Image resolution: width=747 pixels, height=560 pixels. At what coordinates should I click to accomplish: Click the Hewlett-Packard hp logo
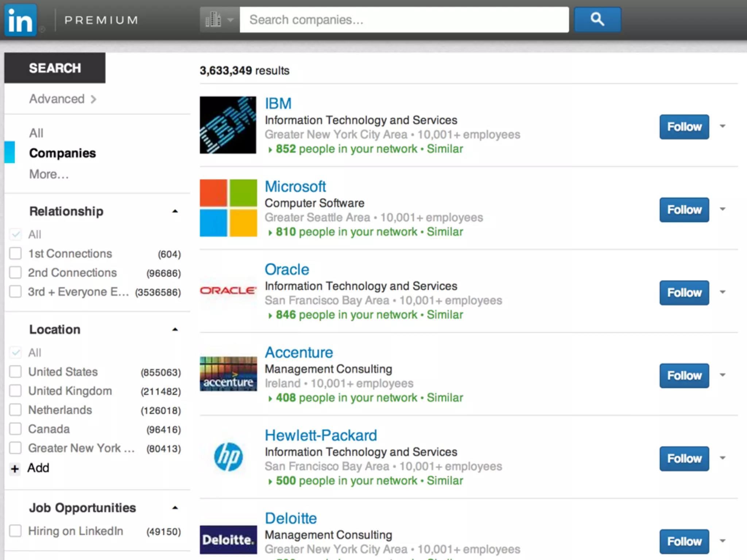[x=228, y=456]
